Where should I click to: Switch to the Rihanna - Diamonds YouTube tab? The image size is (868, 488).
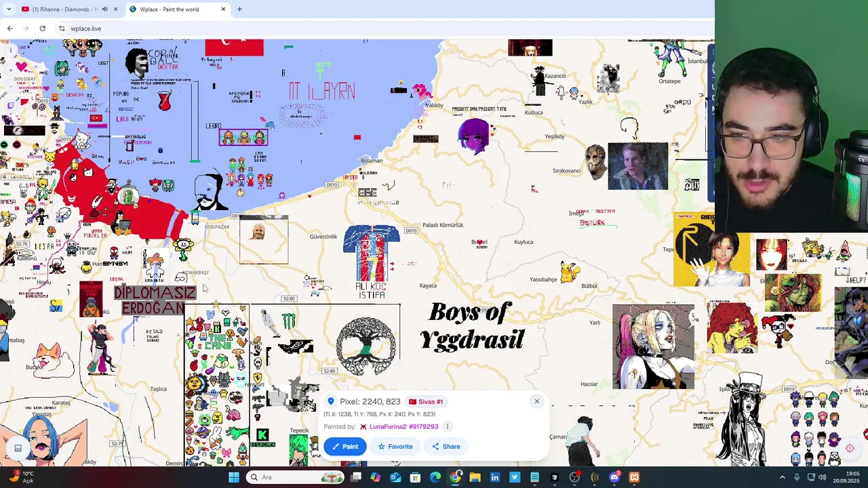[x=64, y=9]
